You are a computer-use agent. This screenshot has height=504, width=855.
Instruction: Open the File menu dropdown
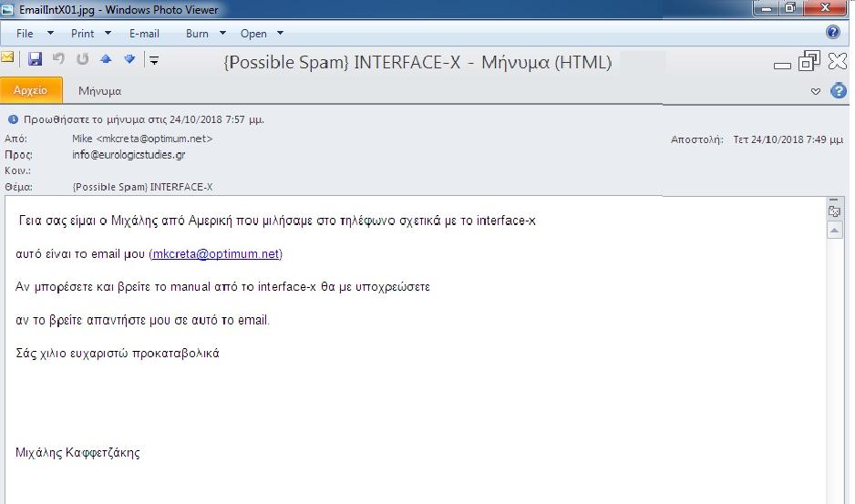pos(35,34)
